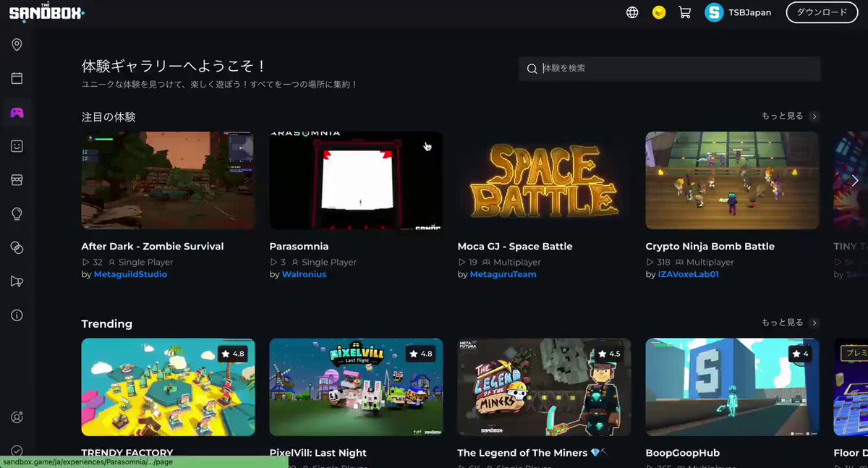Click the '318' play count under Crypto Ninja
This screenshot has height=468, width=868.
pyautogui.click(x=663, y=262)
